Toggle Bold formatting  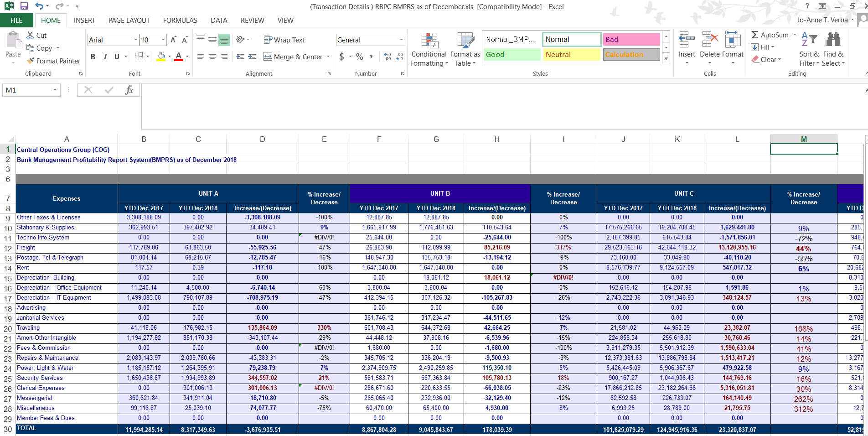pyautogui.click(x=93, y=57)
